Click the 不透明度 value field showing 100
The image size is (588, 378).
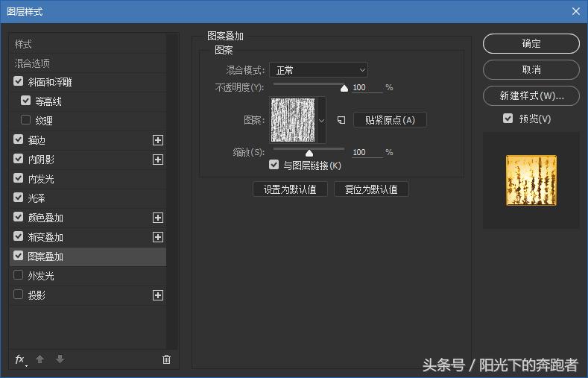pyautogui.click(x=367, y=88)
